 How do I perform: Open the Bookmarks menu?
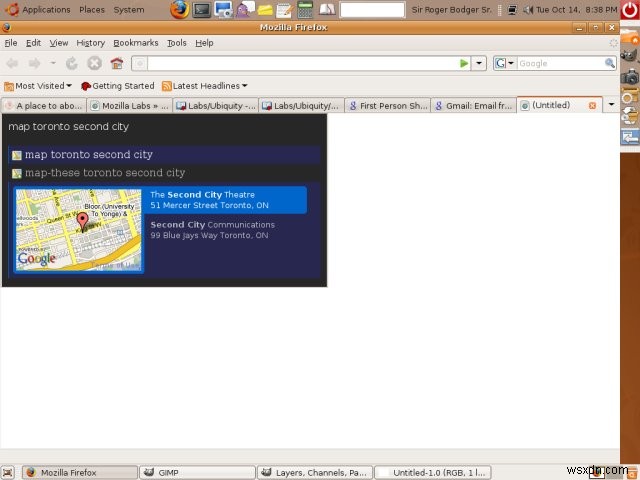point(136,43)
